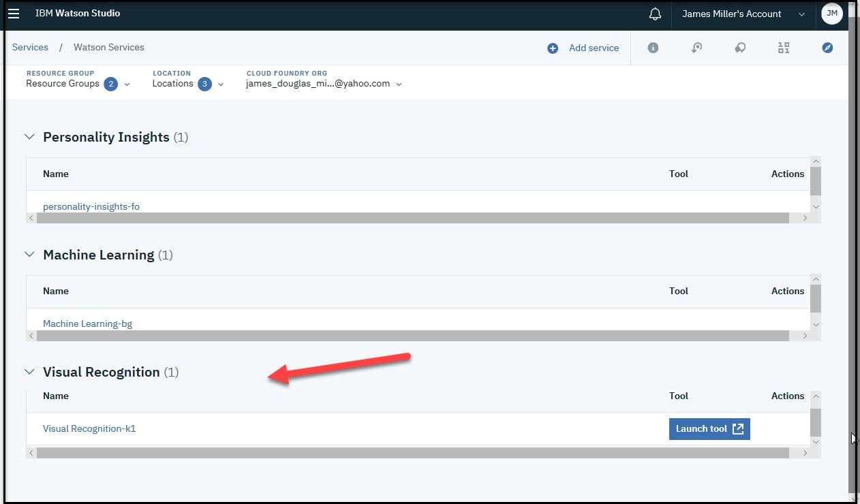Click Tool header in Machine Learning table

tap(679, 291)
